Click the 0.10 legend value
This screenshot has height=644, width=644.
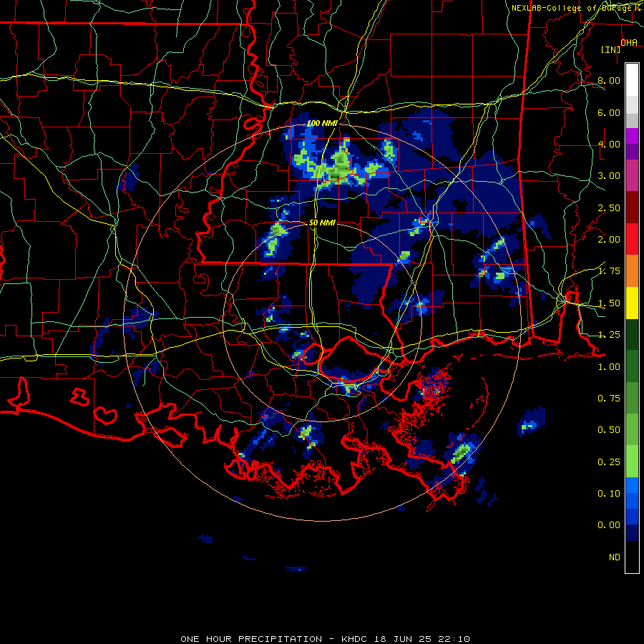click(609, 494)
